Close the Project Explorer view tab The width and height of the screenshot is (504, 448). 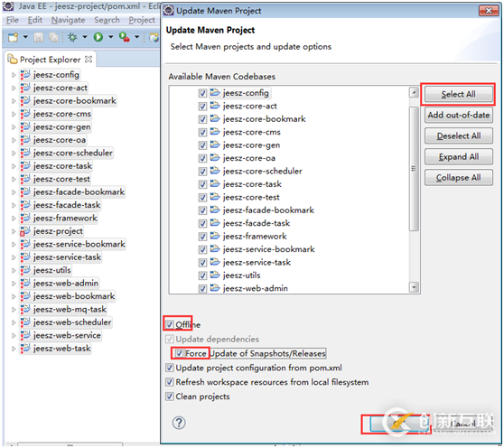pos(89,60)
